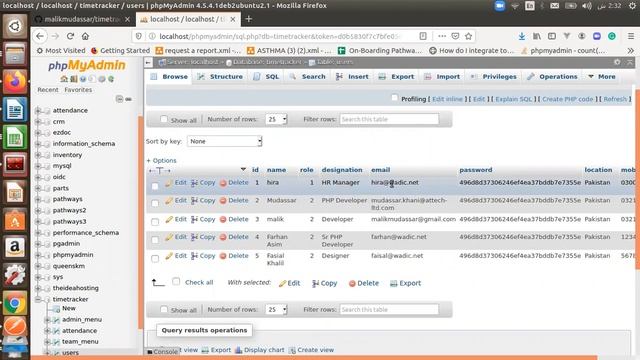640x360 pixels.
Task: Close the malikmudassar/timetracker tab
Action: coord(127,19)
